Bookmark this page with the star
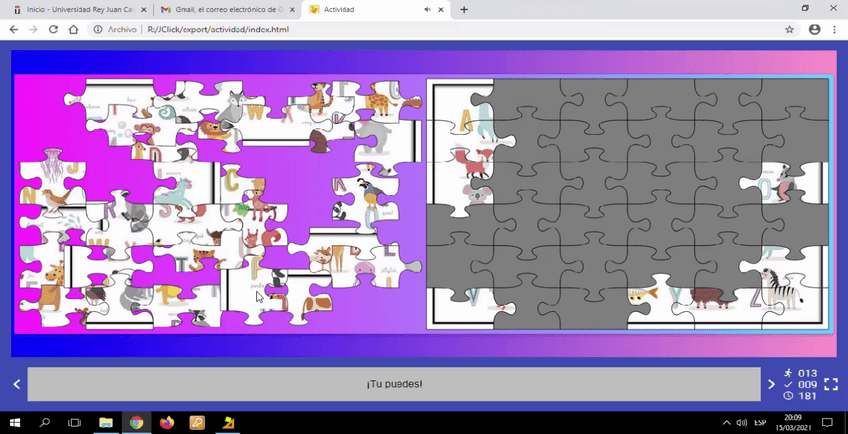 click(789, 29)
